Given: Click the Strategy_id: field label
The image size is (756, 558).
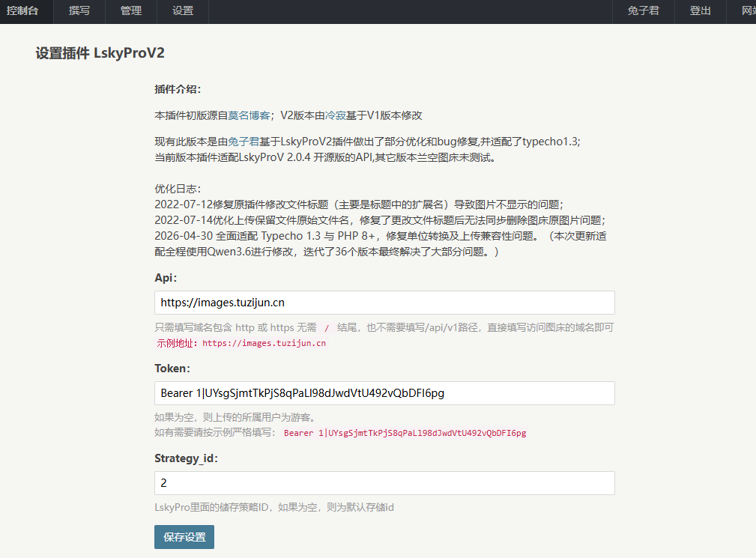Looking at the screenshot, I should click(x=186, y=458).
